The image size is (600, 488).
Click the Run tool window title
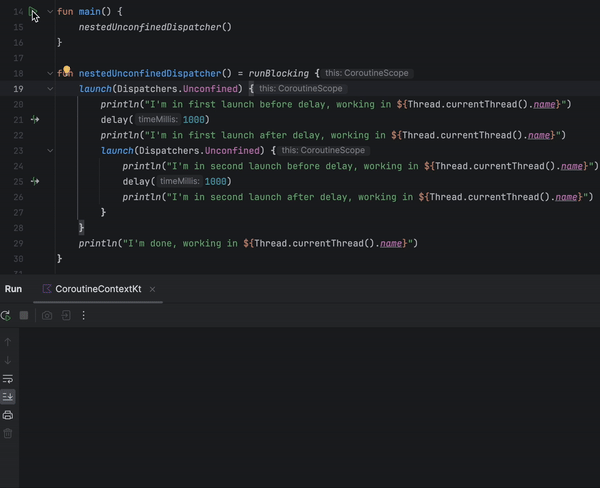[x=13, y=289]
